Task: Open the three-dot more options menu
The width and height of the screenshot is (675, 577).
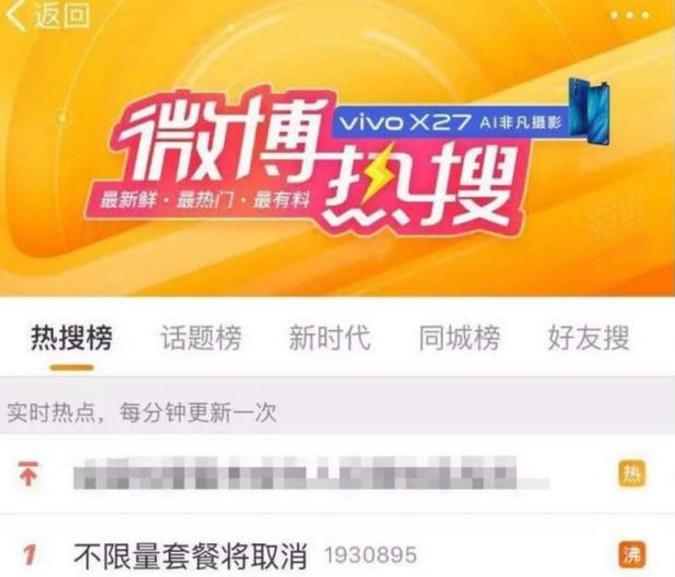Action: pyautogui.click(x=630, y=16)
